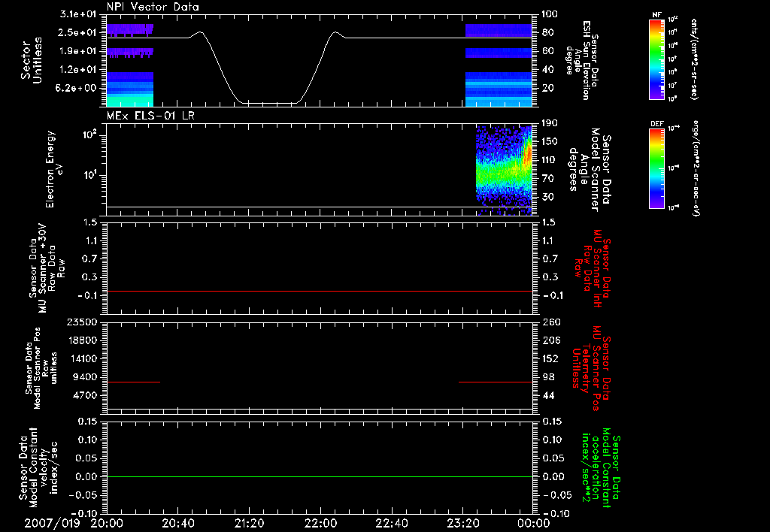This screenshot has height=532, width=770.
Task: Click the '14100' scanner position tick value
Action: click(x=83, y=358)
